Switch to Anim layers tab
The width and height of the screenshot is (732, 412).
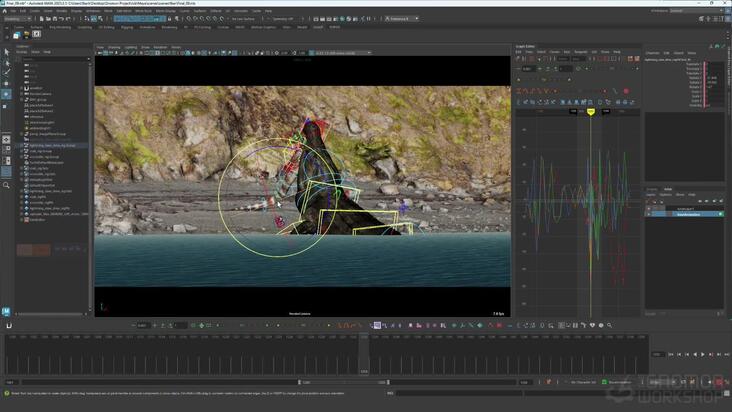(x=668, y=189)
